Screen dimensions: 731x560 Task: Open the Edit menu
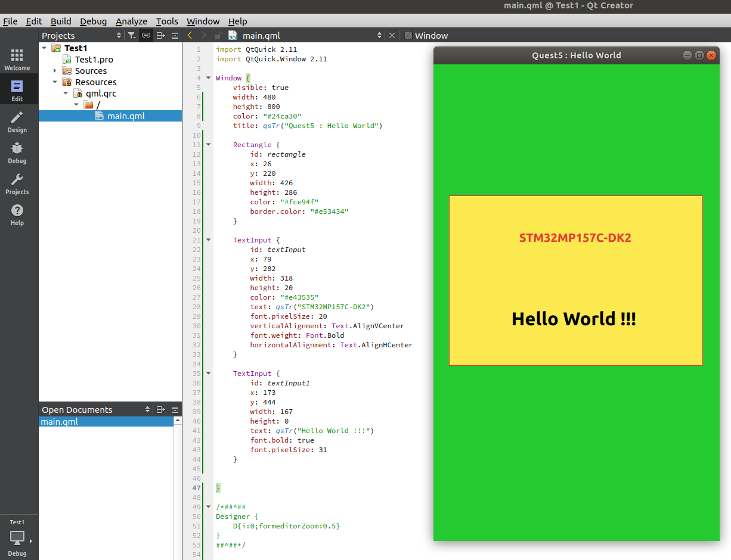point(34,21)
